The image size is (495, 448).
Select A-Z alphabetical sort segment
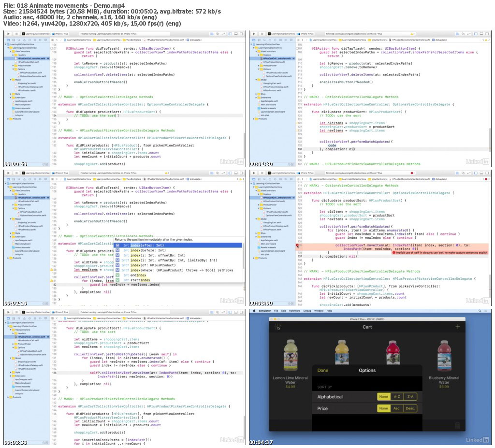point(397,397)
